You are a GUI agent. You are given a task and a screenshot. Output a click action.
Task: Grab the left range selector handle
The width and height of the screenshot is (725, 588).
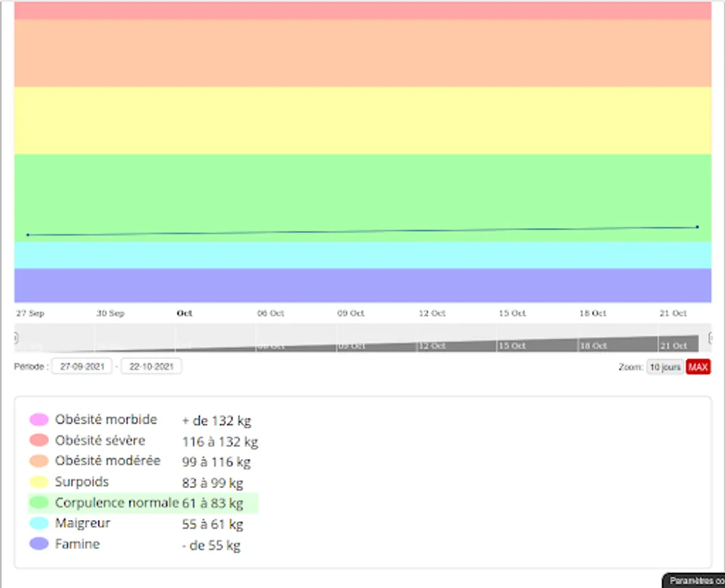coord(15,338)
